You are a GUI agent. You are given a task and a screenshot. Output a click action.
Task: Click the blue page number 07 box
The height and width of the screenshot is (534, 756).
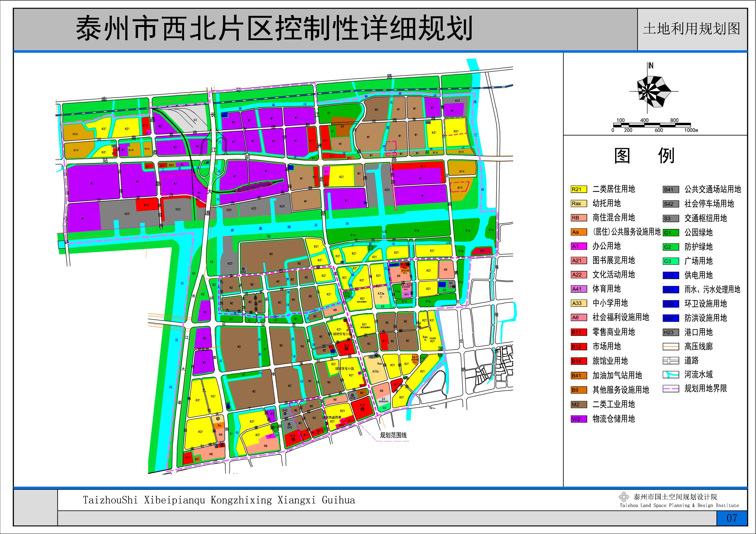click(732, 518)
